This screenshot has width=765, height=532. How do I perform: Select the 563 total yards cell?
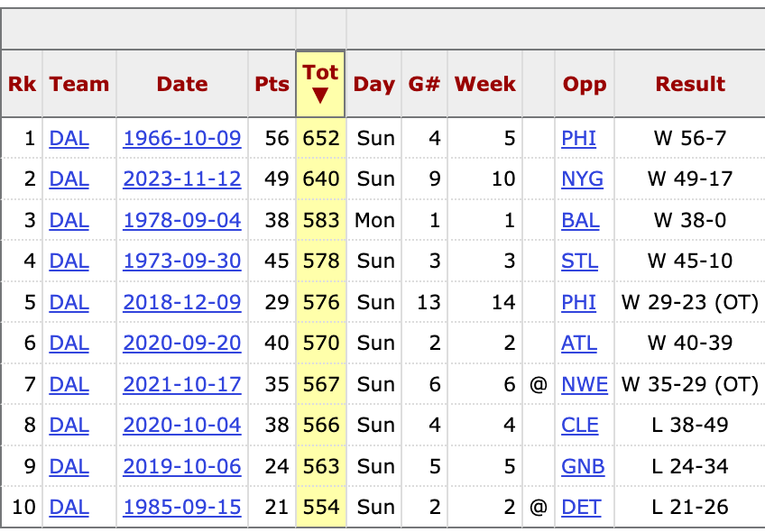tap(321, 466)
